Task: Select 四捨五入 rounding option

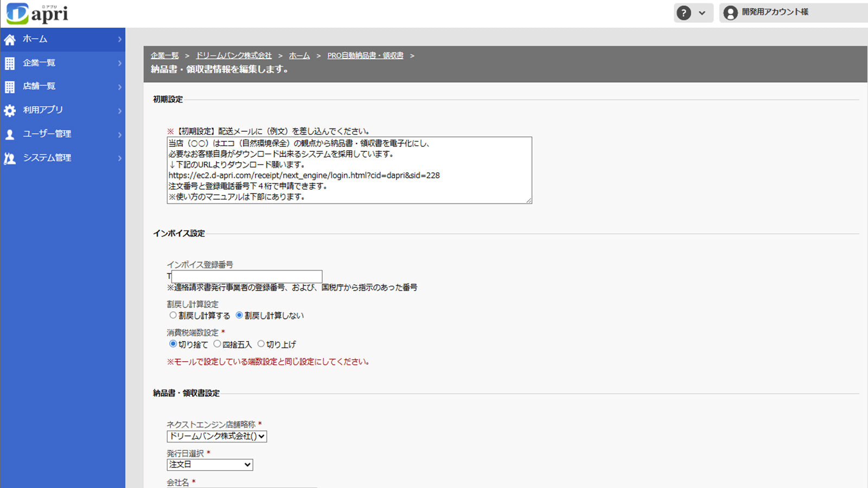Action: 217,344
